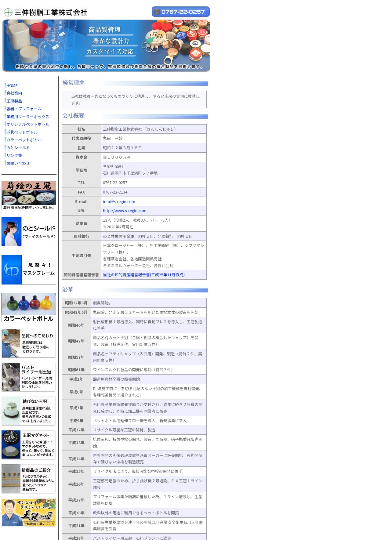Click the 三伸樹脂工業株式会社 header title
This screenshot has width=392, height=540.
point(51,13)
